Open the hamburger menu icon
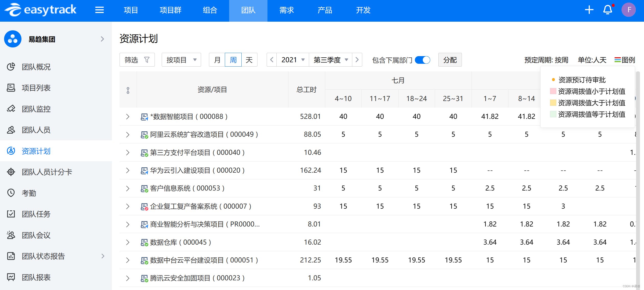This screenshot has height=290, width=644. click(99, 10)
